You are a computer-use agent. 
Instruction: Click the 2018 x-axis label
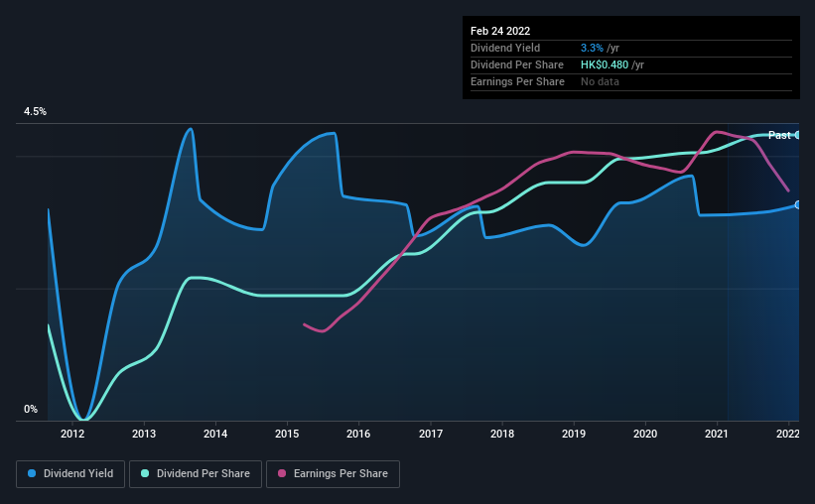click(x=502, y=434)
